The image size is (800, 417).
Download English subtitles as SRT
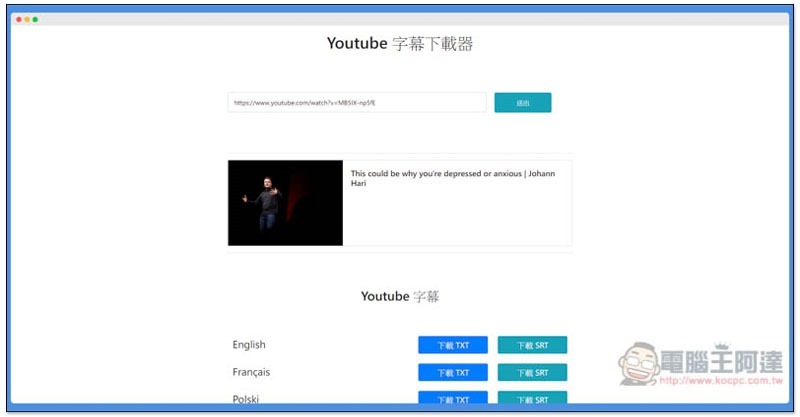(532, 345)
